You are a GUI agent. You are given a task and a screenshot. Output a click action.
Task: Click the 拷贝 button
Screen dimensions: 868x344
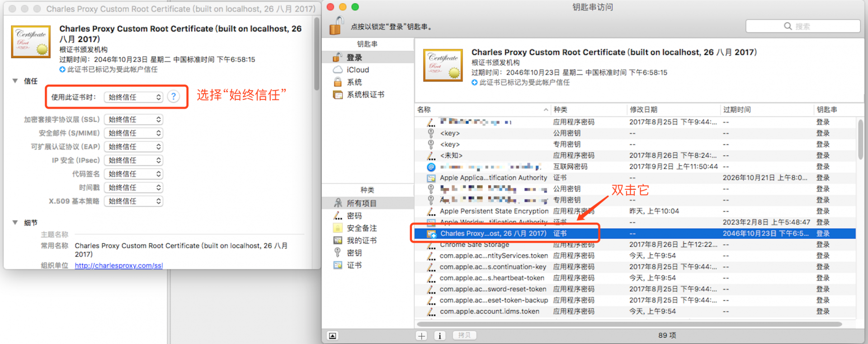(464, 335)
